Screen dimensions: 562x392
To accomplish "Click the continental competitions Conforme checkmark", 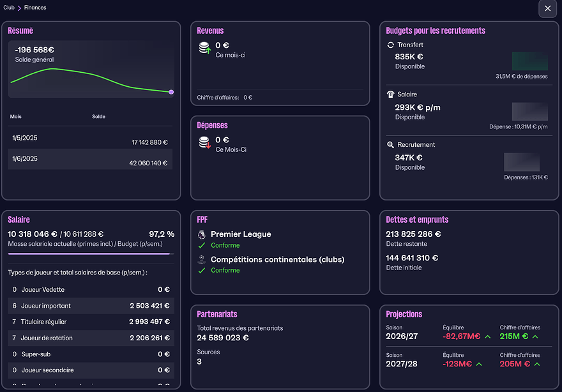I will [202, 270].
